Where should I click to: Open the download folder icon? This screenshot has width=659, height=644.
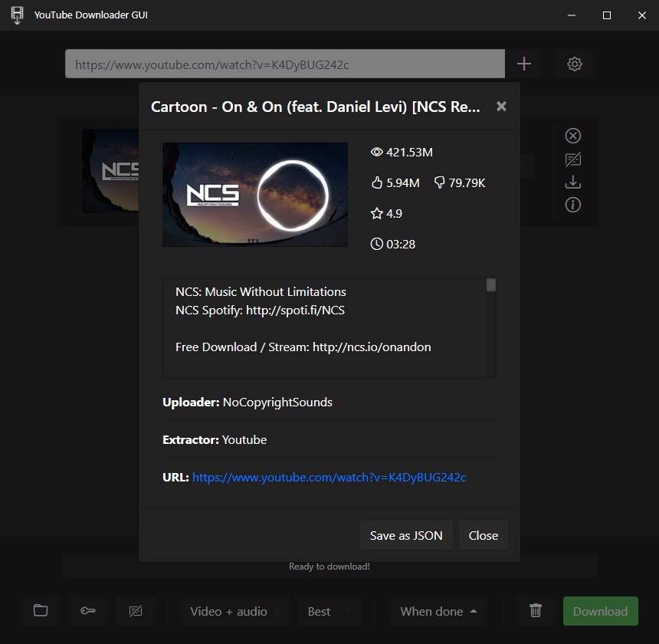41,610
